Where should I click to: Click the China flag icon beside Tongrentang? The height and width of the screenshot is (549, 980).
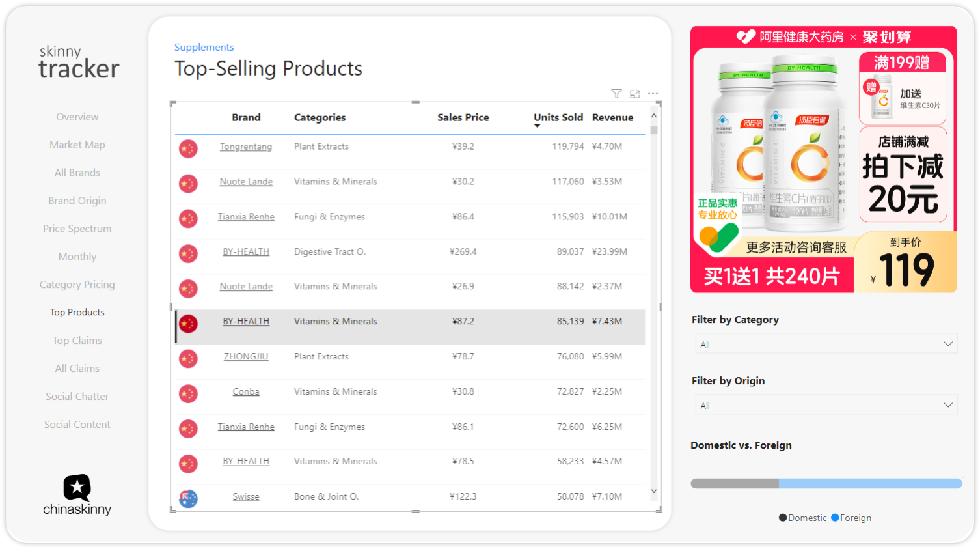point(188,148)
